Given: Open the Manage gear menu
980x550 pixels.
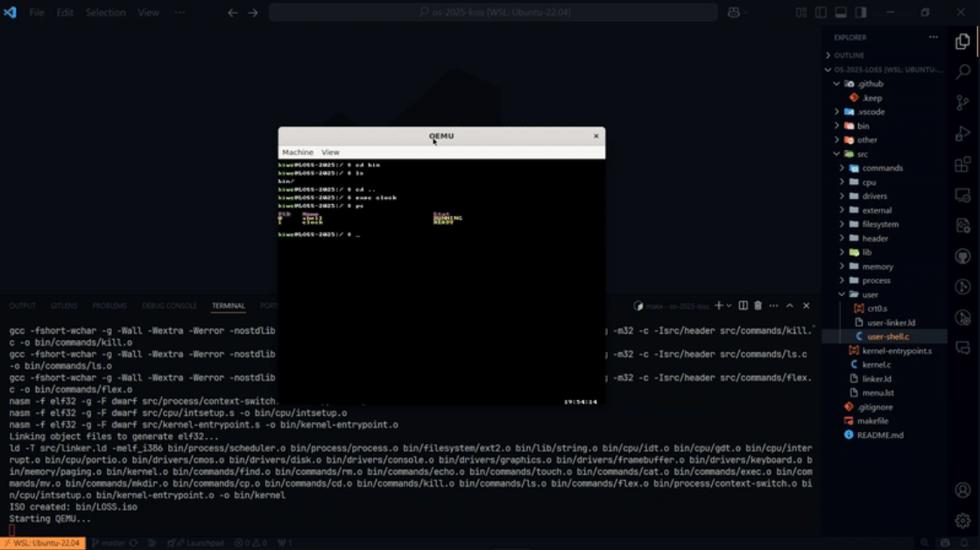Looking at the screenshot, I should tap(962, 520).
